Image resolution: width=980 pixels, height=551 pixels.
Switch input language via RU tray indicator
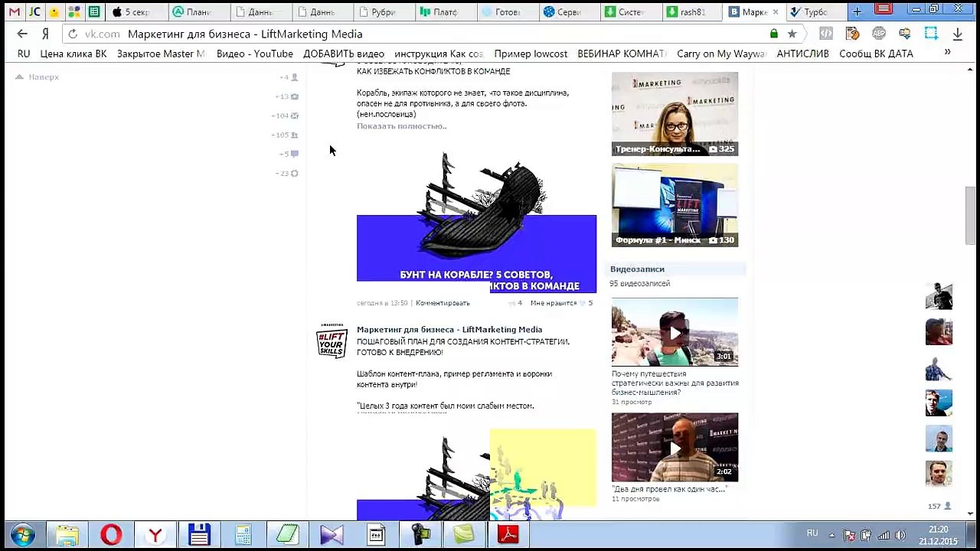pyautogui.click(x=812, y=533)
